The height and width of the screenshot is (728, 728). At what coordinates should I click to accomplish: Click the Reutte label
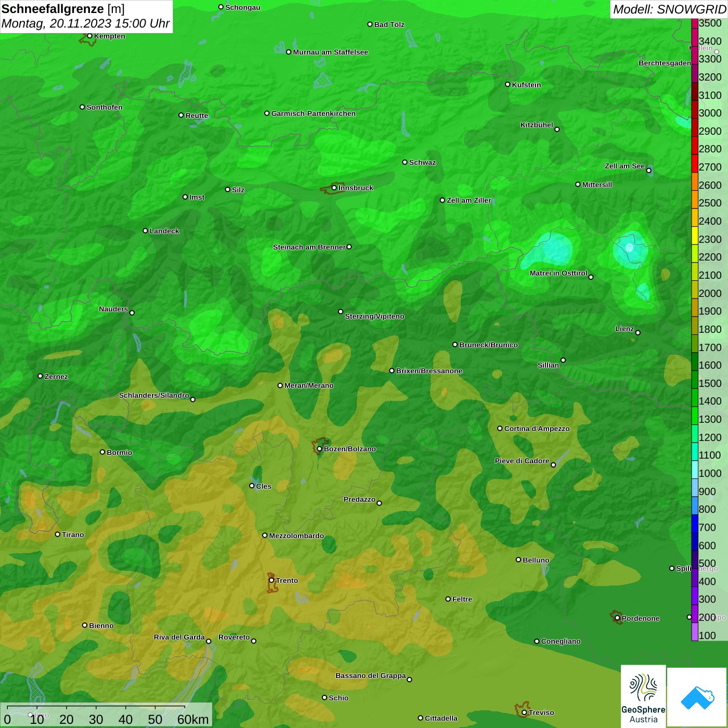(197, 115)
